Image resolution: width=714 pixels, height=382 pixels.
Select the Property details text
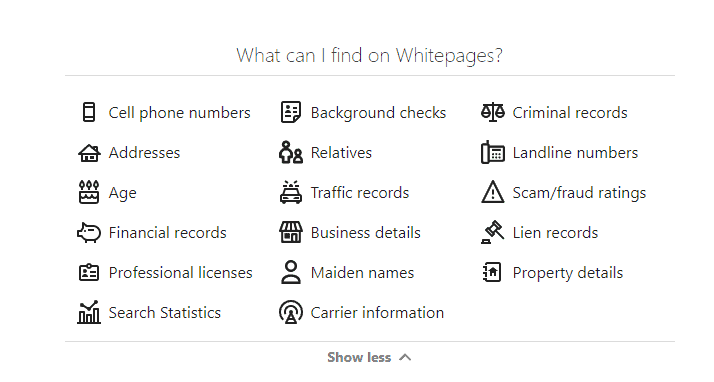(568, 273)
